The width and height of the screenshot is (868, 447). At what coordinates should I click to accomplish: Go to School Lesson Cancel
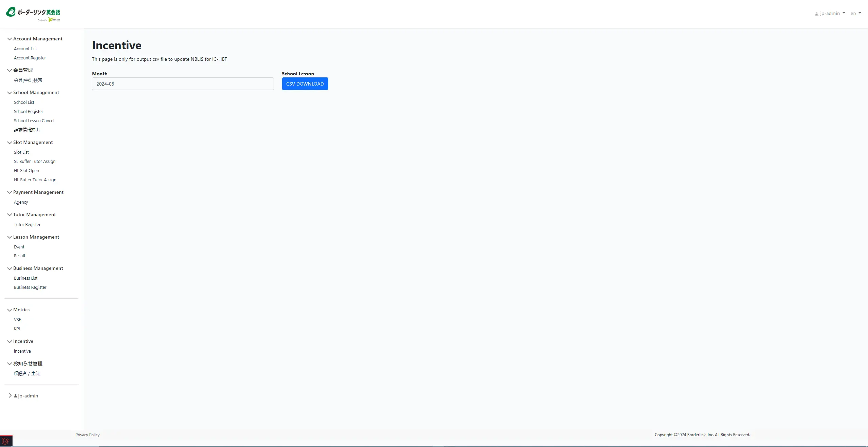tap(34, 121)
